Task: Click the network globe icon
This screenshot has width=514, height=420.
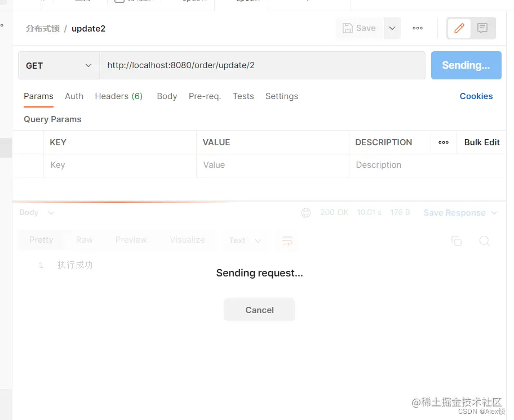Action: (x=306, y=213)
